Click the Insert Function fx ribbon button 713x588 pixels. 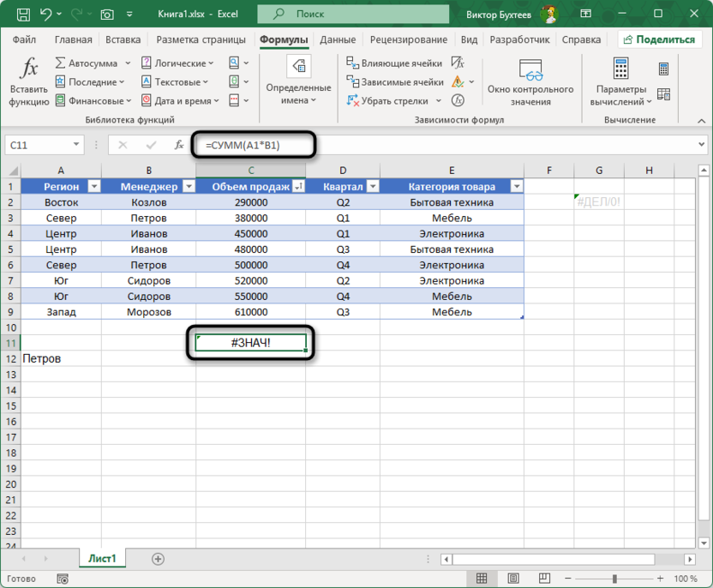click(29, 82)
